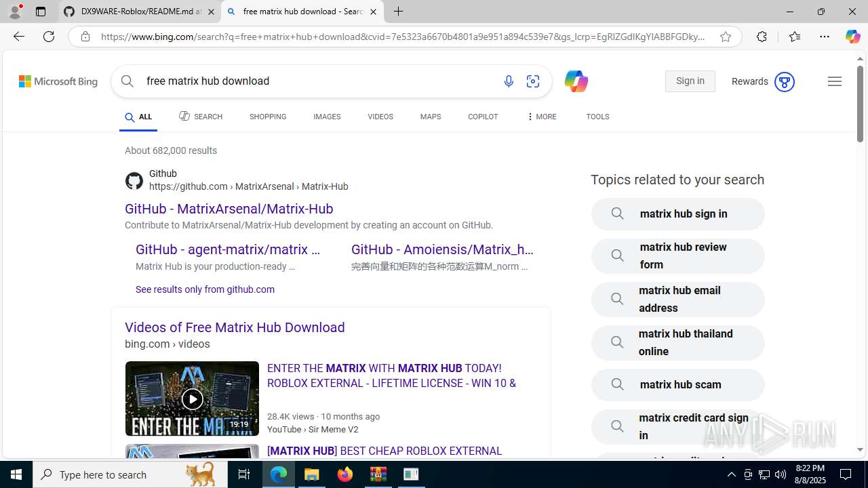Click the Microsoft Bing logo
Screen dimensions: 868x488
point(58,81)
